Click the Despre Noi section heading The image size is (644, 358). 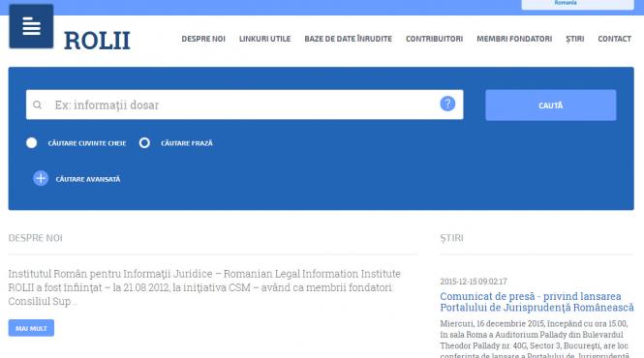pyautogui.click(x=35, y=238)
